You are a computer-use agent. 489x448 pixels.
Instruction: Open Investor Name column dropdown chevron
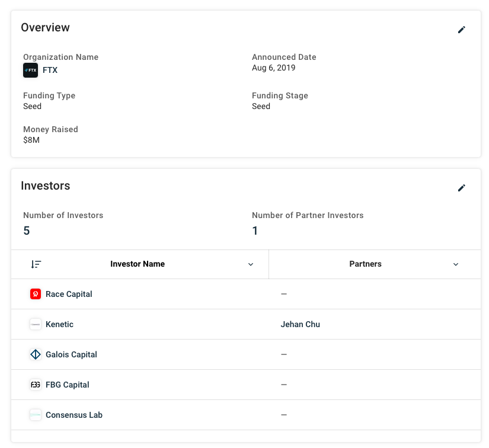(x=250, y=264)
